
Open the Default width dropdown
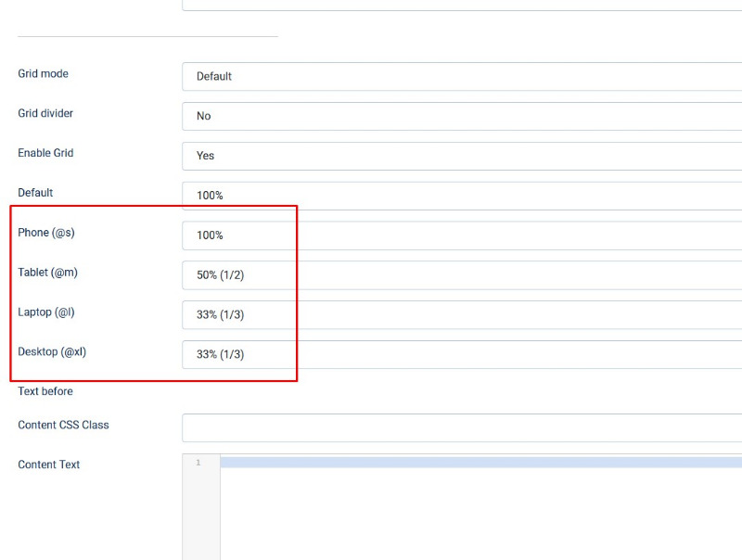point(462,196)
